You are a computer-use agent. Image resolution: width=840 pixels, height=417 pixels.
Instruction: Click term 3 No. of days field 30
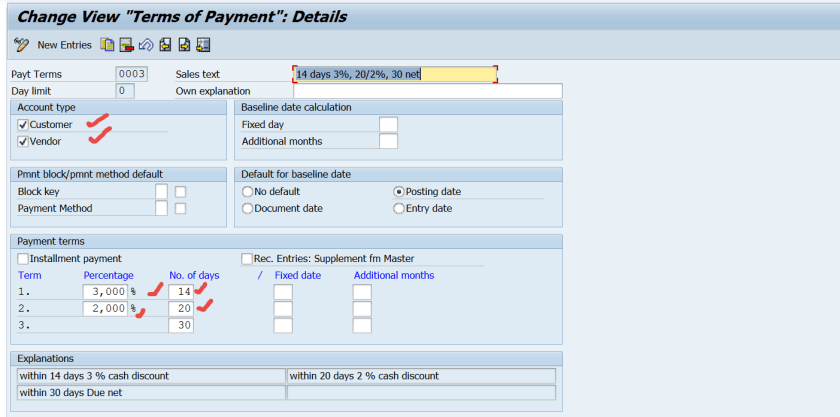coord(181,325)
